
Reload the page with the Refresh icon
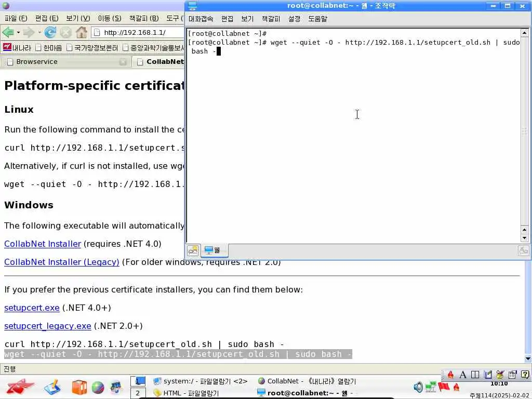pyautogui.click(x=50, y=32)
